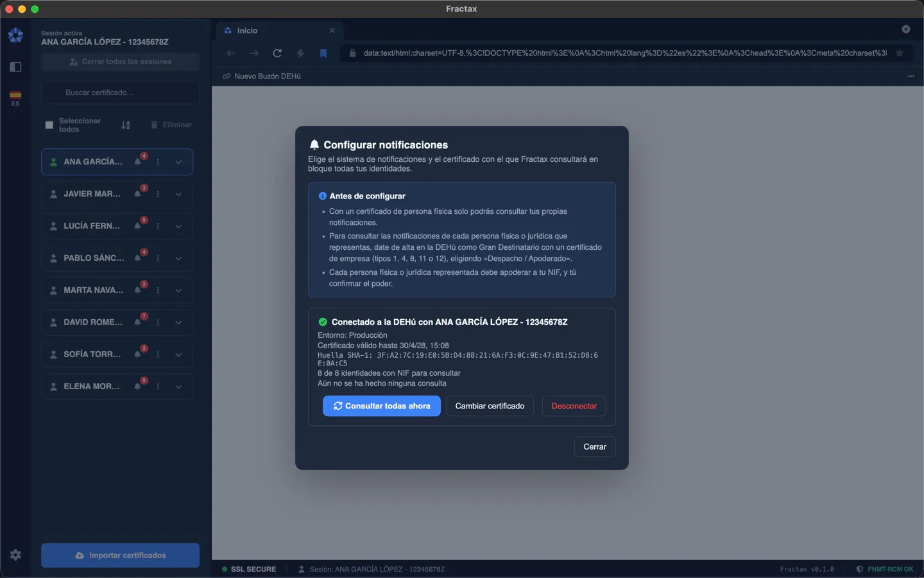924x578 pixels.
Task: Expand the JAVIER MAR... certificate chevron
Action: click(178, 194)
